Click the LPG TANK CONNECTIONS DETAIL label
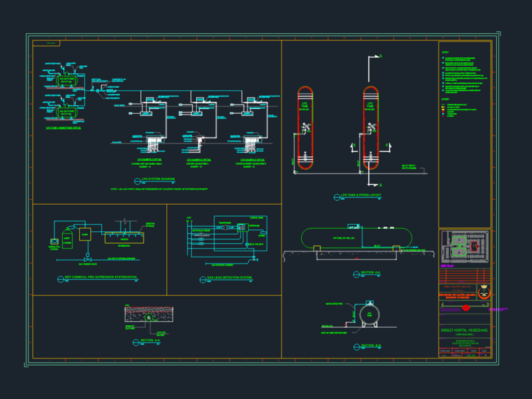532x399 pixels. pyautogui.click(x=63, y=128)
